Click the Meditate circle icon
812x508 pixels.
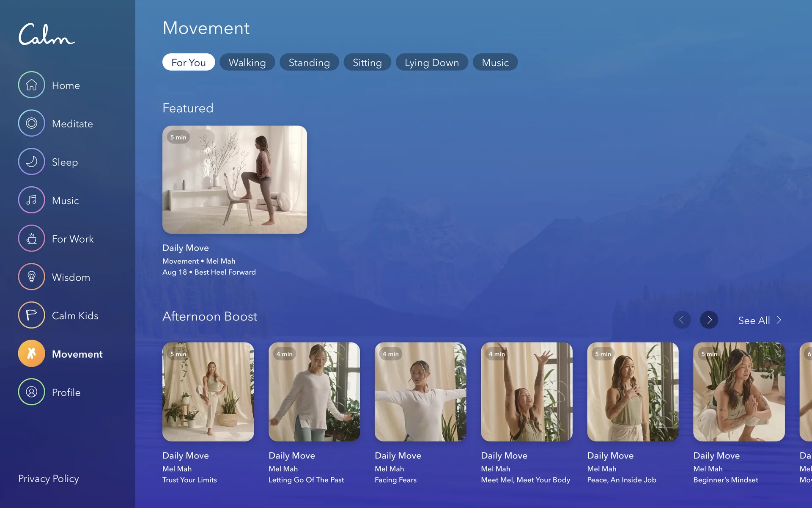click(31, 123)
